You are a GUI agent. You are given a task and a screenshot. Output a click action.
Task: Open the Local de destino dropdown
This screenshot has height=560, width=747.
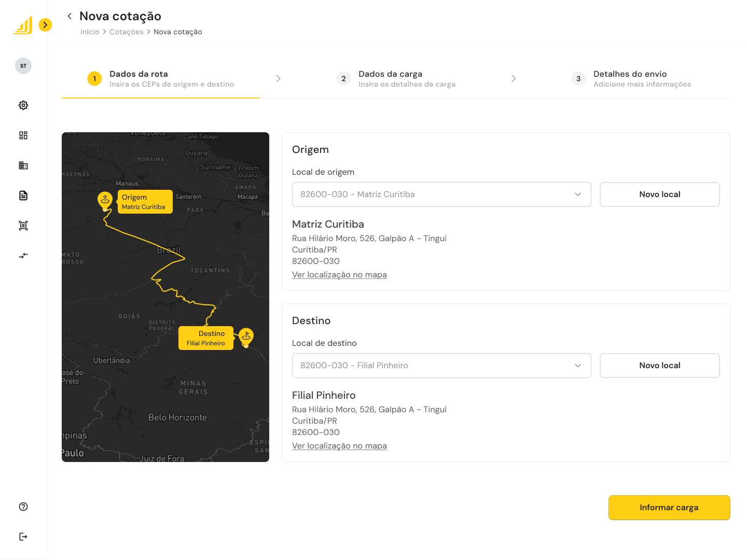point(441,366)
